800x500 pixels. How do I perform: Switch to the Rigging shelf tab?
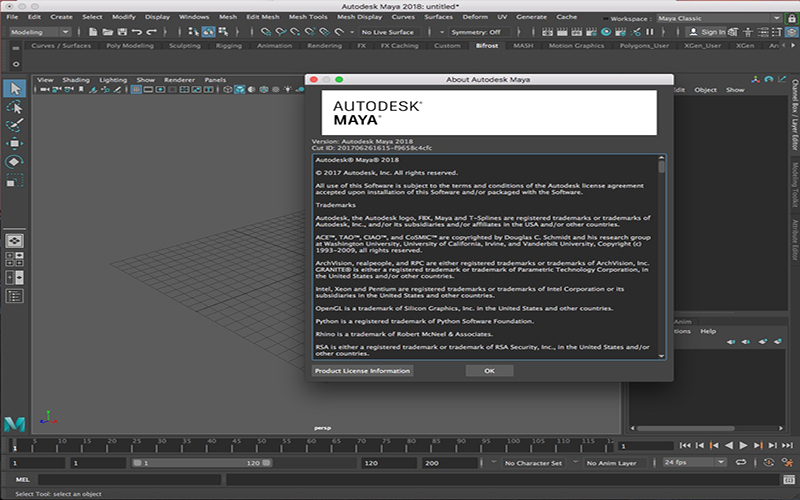[x=229, y=45]
